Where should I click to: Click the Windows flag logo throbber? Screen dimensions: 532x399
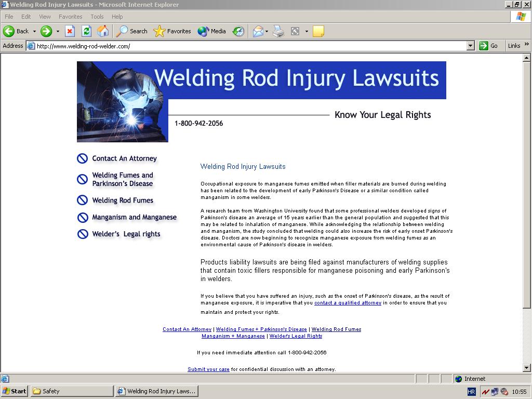click(521, 17)
